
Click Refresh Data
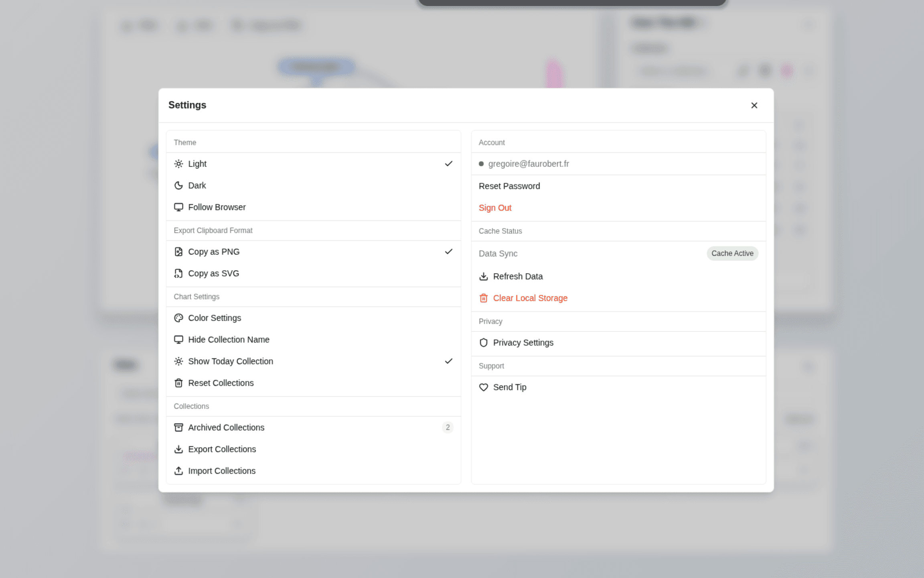(618, 277)
